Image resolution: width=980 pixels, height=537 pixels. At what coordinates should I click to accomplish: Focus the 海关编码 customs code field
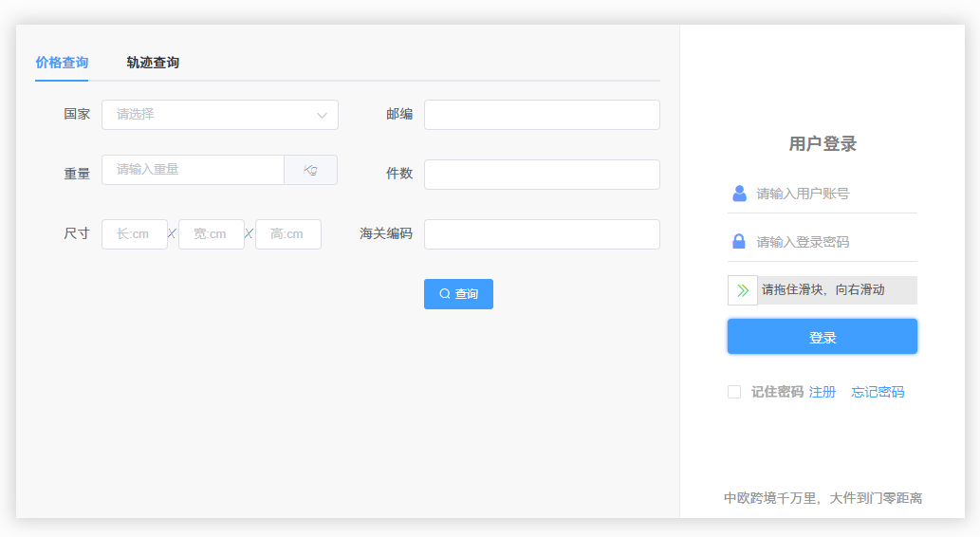pyautogui.click(x=542, y=234)
